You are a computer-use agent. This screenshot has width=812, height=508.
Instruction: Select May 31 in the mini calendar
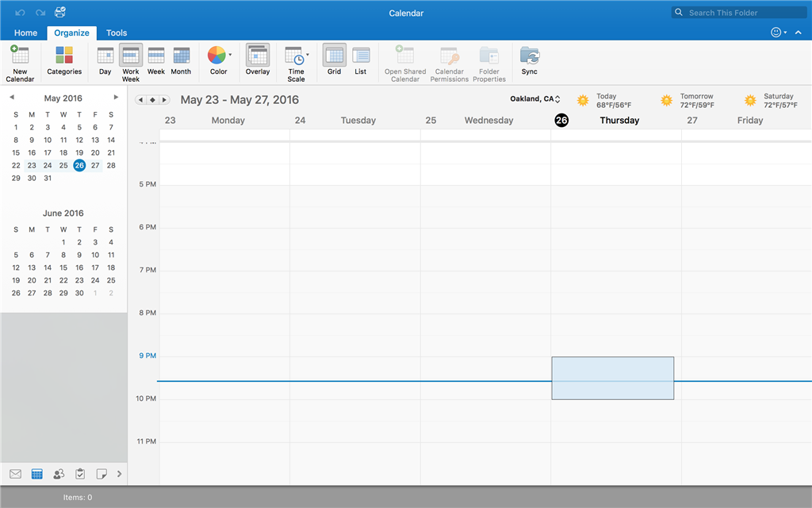(x=48, y=179)
